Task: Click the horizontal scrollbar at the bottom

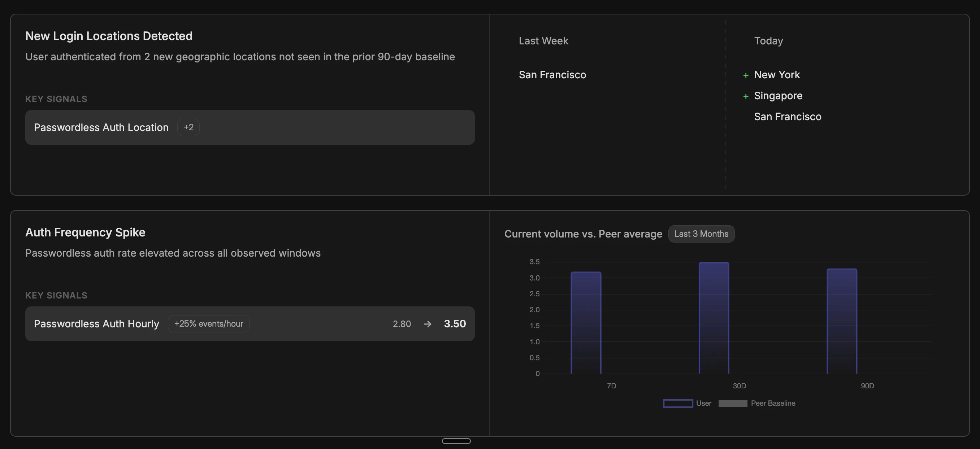Action: click(x=456, y=441)
